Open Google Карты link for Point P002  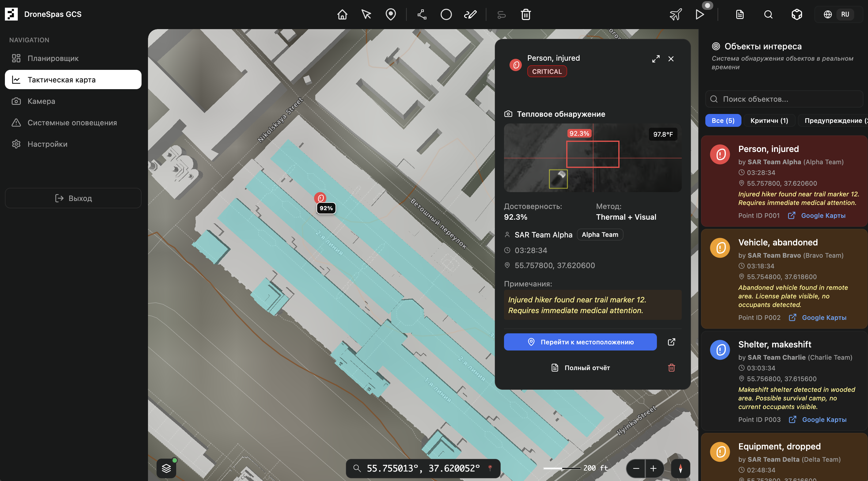[824, 318]
